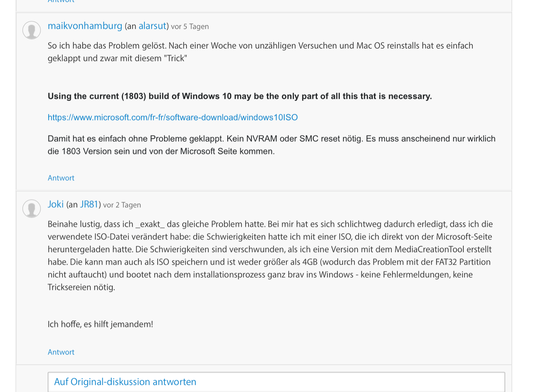Image resolution: width=542 pixels, height=392 pixels.
Task: Click the "vor 2 Tagen" timestamp
Action: point(122,205)
